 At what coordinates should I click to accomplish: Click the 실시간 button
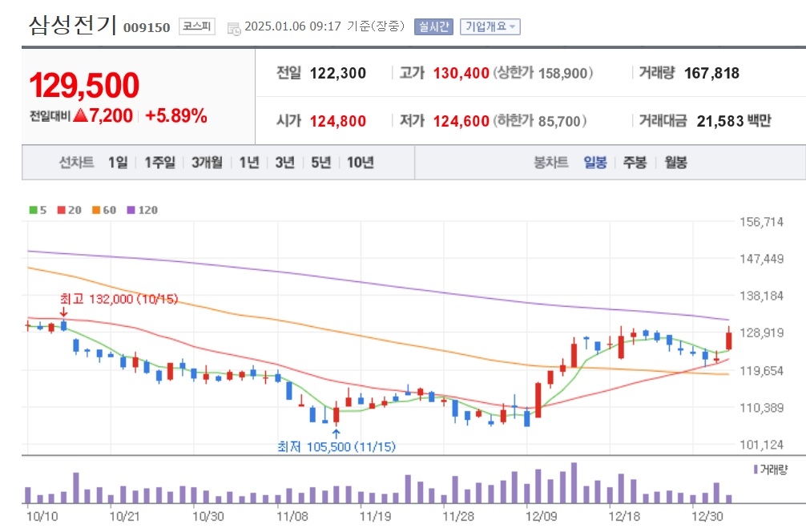(x=433, y=26)
